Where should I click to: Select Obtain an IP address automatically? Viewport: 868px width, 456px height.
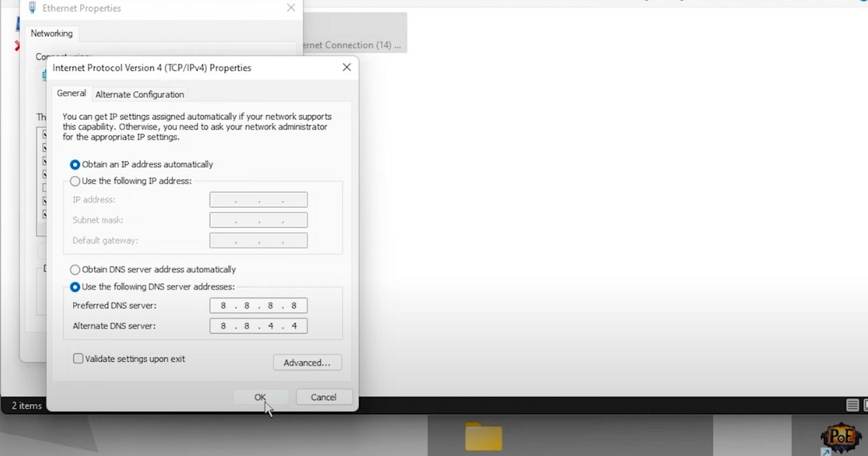(75, 164)
